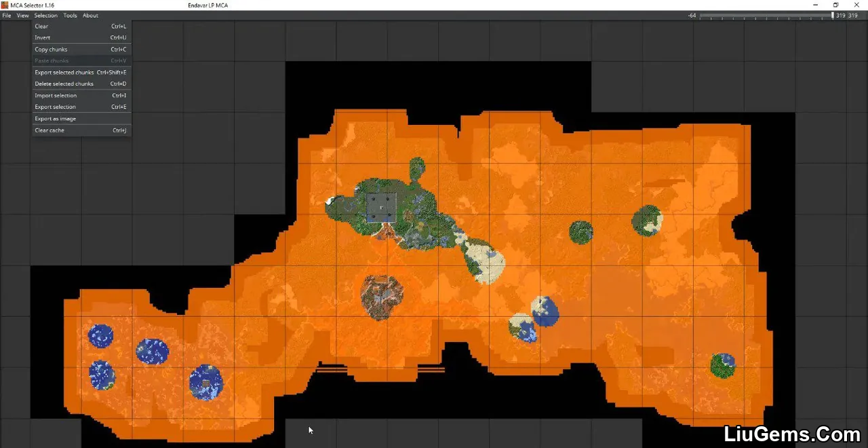
Task: Choose Export selected chunks
Action: [81, 73]
